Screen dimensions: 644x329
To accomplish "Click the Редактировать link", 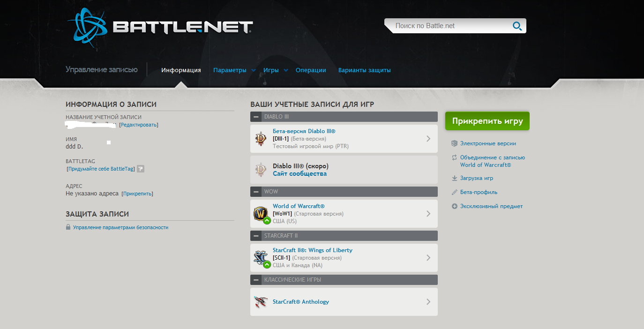I will tap(139, 125).
